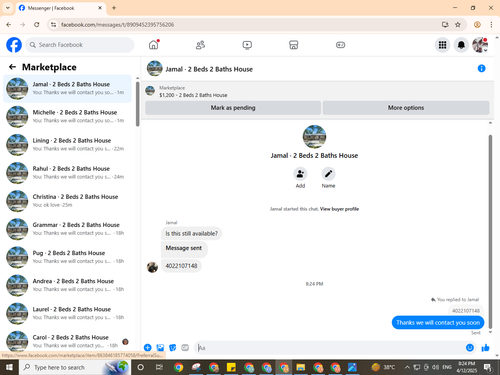Click Mark as pending button
Viewport: 500px width, 375px height.
pyautogui.click(x=233, y=108)
